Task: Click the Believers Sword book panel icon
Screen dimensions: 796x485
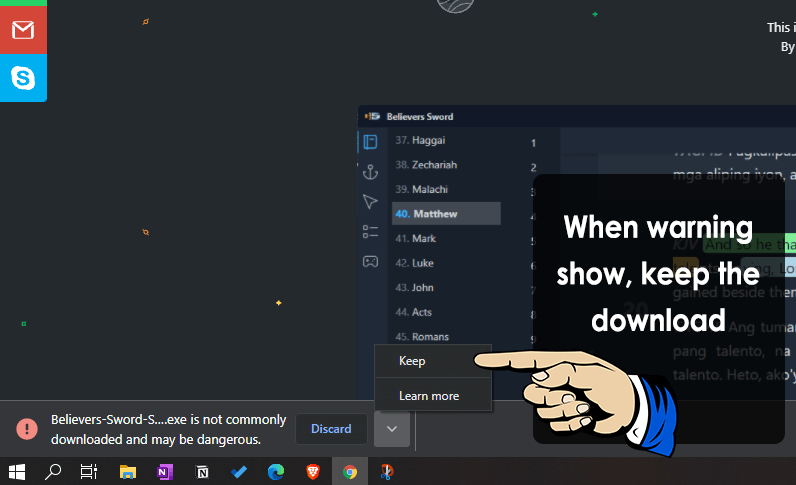Action: pos(371,142)
